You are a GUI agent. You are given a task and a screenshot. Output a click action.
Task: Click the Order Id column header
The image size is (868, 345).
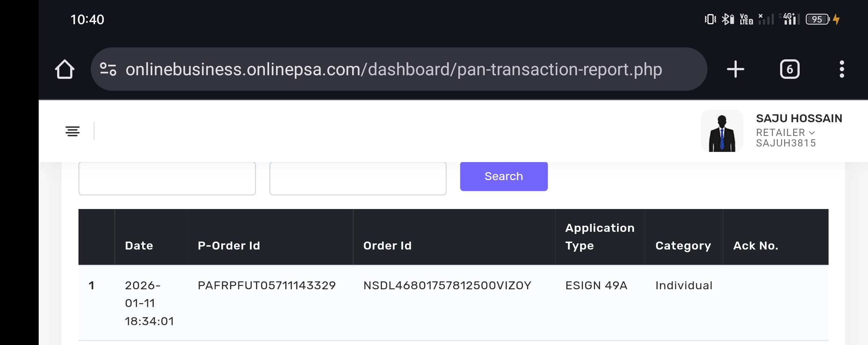pyautogui.click(x=387, y=246)
